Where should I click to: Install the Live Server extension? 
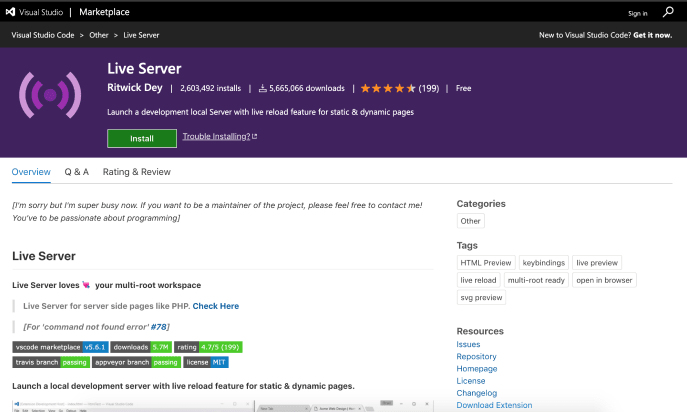coord(142,139)
